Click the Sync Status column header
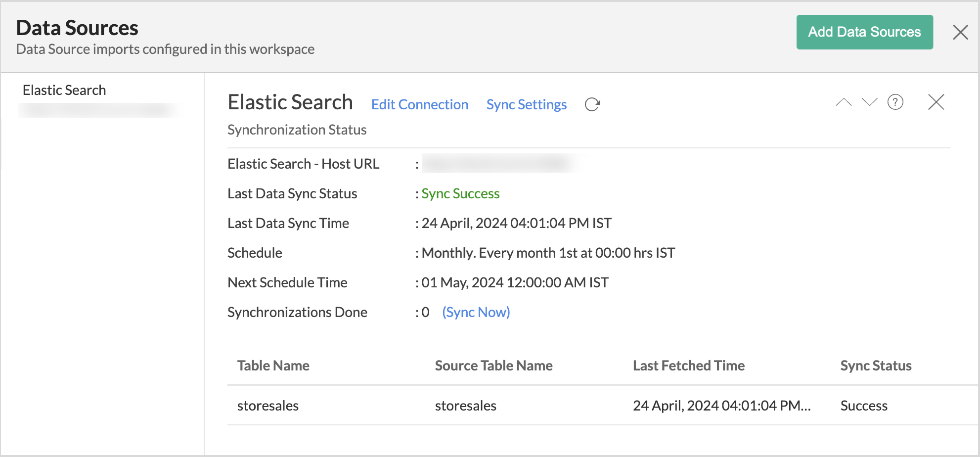Screen dimensions: 980x457 click(x=876, y=366)
